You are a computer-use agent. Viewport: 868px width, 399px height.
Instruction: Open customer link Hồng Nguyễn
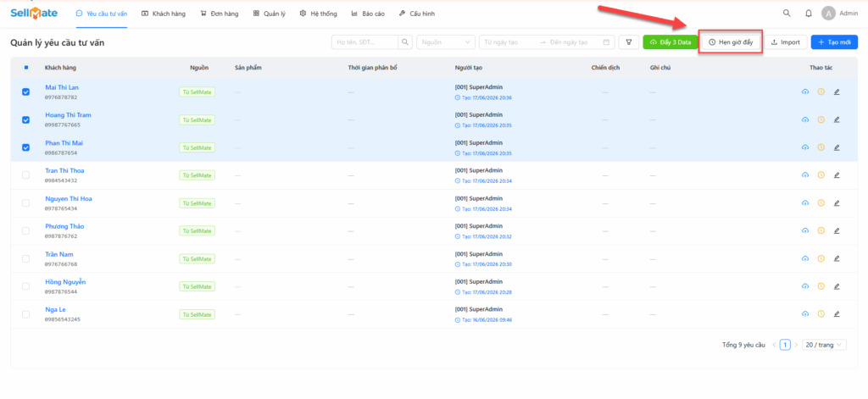point(65,282)
